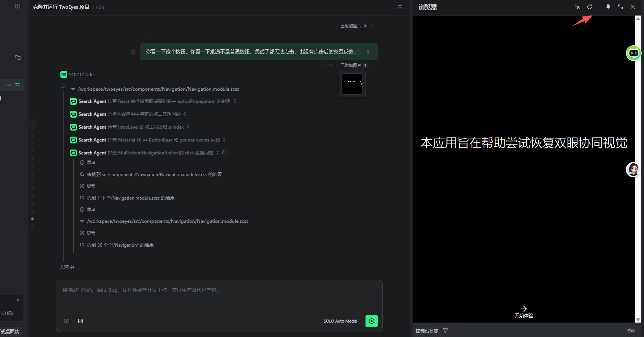Image resolution: width=644 pixels, height=337 pixels.
Task: Click the new folder task icon in sidebar
Action: [x=18, y=58]
